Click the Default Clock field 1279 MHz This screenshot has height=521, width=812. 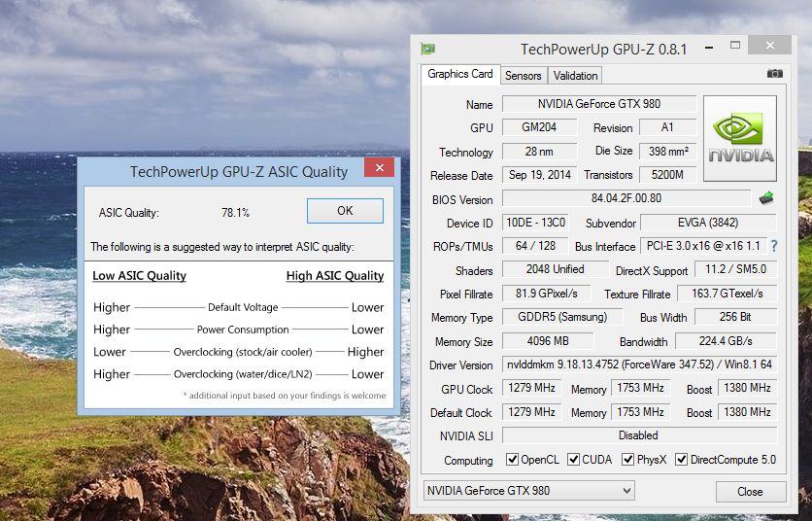[532, 412]
